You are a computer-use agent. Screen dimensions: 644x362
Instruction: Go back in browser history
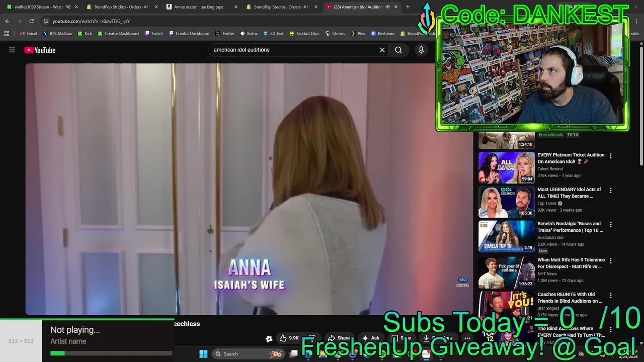click(7, 21)
